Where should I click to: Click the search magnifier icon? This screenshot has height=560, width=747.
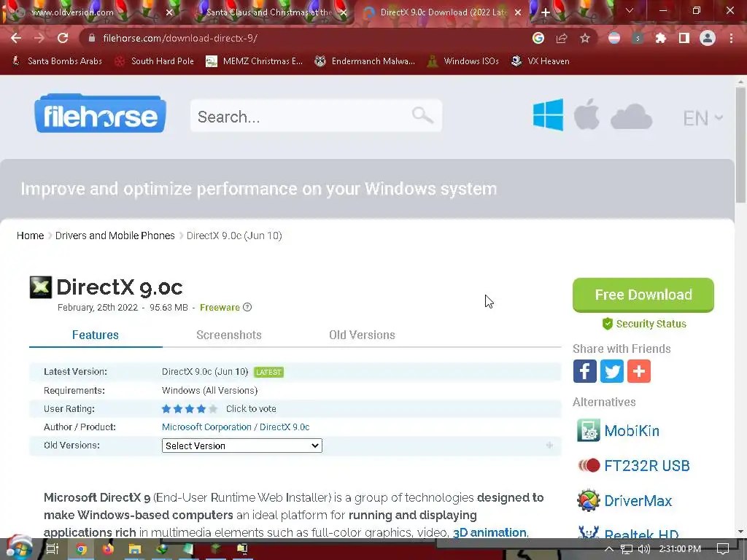(422, 115)
